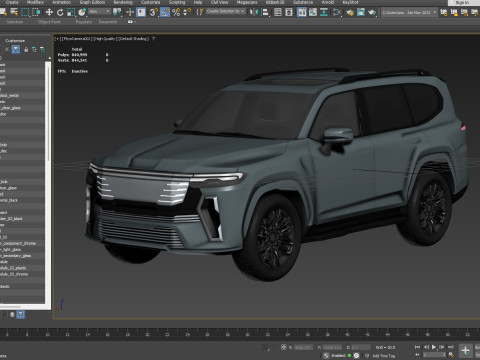Select the Move tool in main toolbar
The image size is (480, 360).
coord(49,13)
